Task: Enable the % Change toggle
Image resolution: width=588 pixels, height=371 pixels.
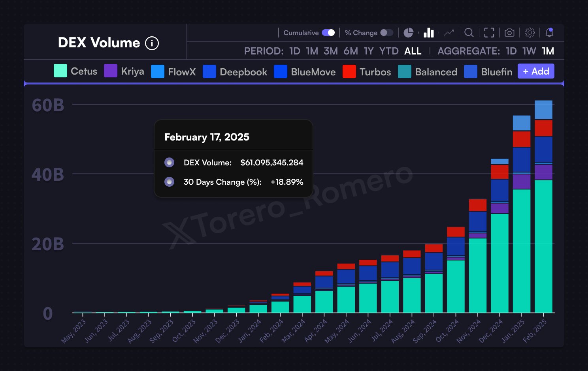Action: tap(386, 33)
